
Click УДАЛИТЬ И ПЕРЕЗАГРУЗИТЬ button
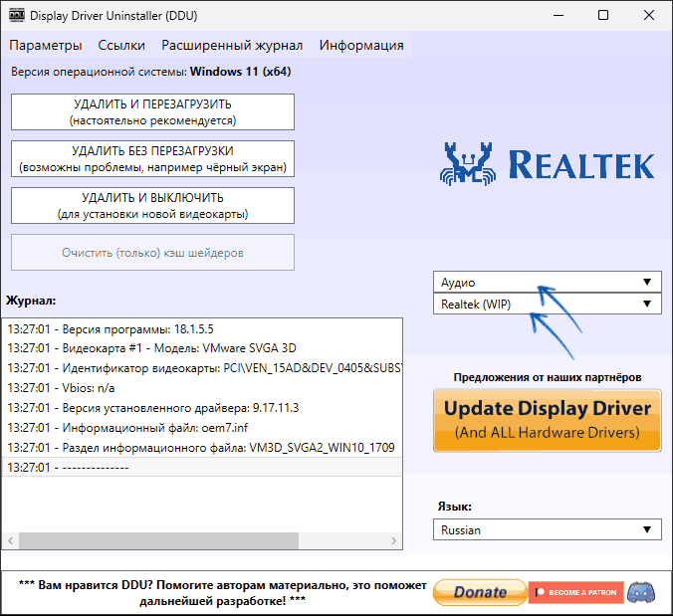(x=152, y=112)
